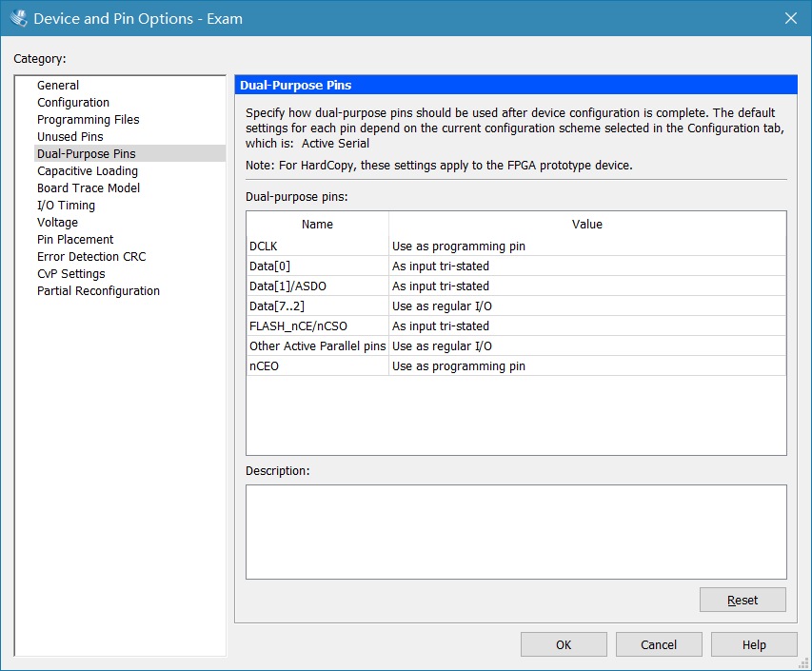Select the DCLK pin name cell
The height and width of the screenshot is (671, 812).
pyautogui.click(x=317, y=246)
